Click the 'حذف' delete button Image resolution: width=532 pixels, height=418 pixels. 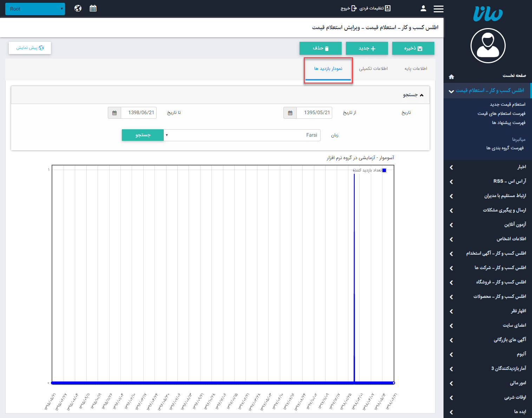click(x=320, y=48)
